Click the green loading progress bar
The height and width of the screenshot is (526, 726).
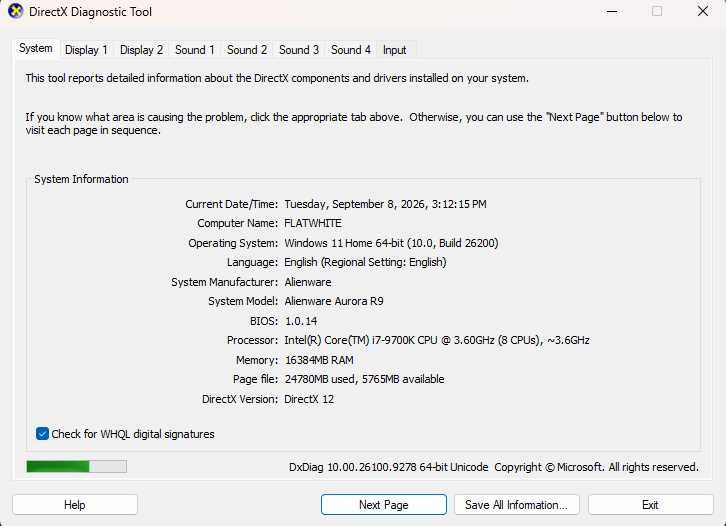point(76,466)
